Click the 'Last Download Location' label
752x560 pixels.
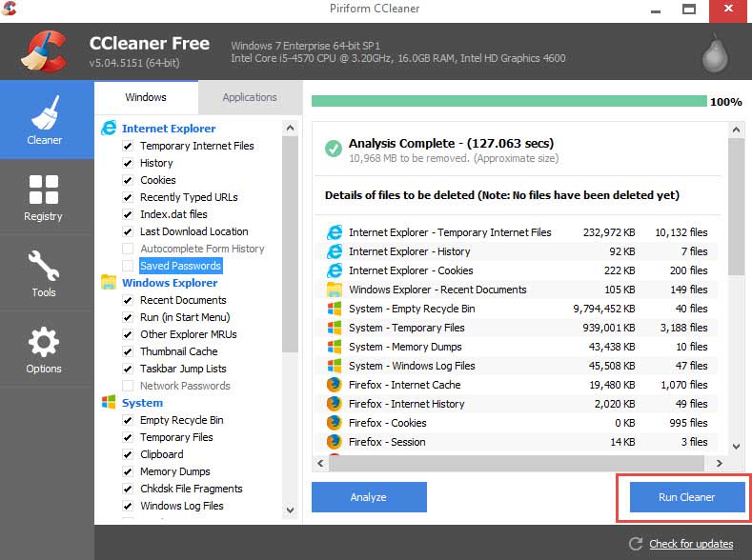click(194, 231)
